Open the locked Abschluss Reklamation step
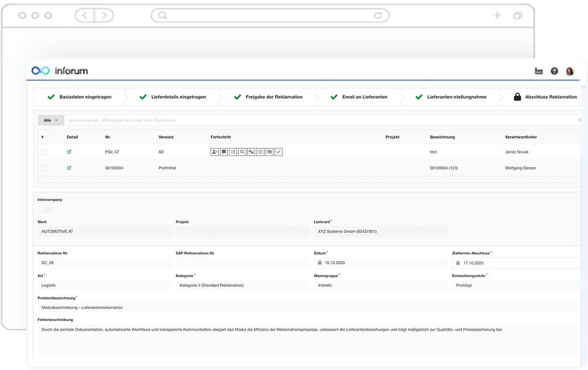Viewport: 588px width, 370px height. pos(551,96)
